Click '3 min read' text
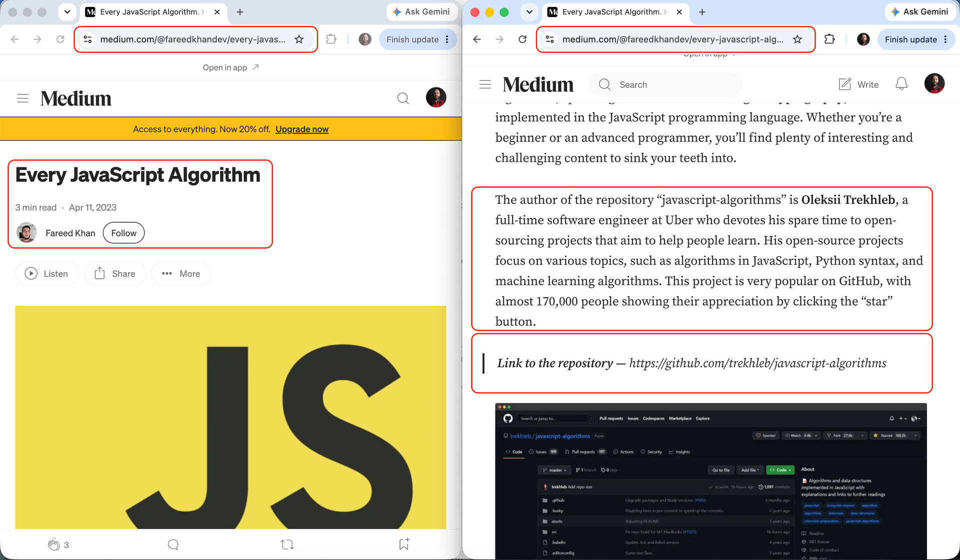Viewport: 960px width, 560px height. point(36,207)
